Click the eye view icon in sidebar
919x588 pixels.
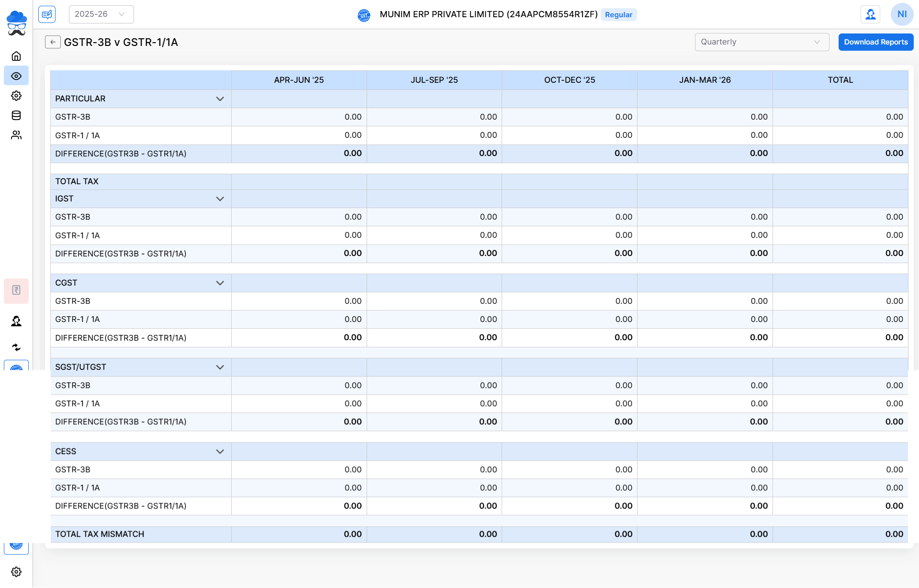coord(16,76)
